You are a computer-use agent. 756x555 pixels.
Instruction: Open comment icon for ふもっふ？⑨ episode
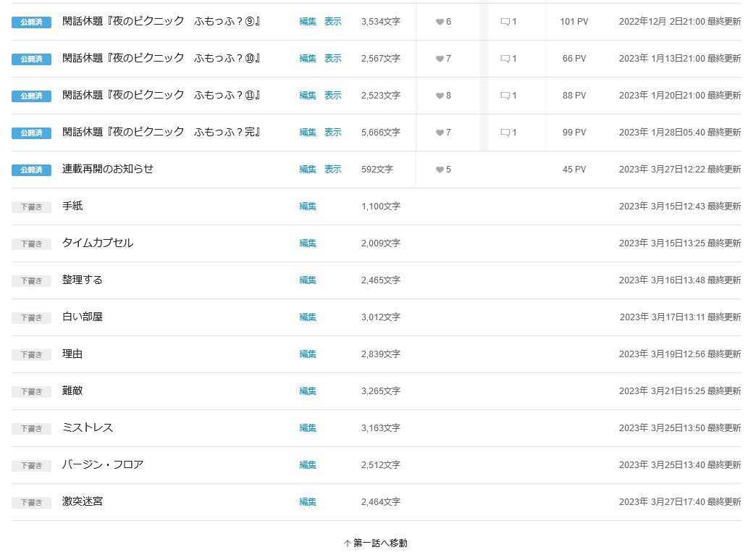(505, 22)
